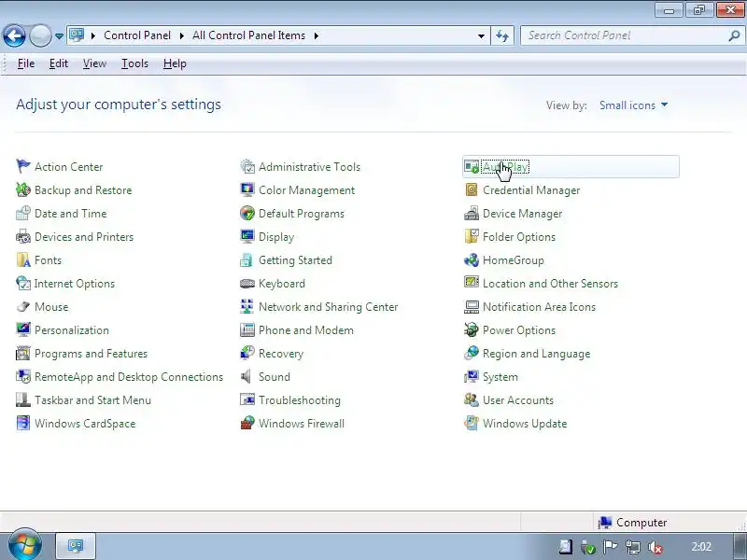Open the Credential Manager safe icon
The image size is (747, 560).
pyautogui.click(x=472, y=189)
